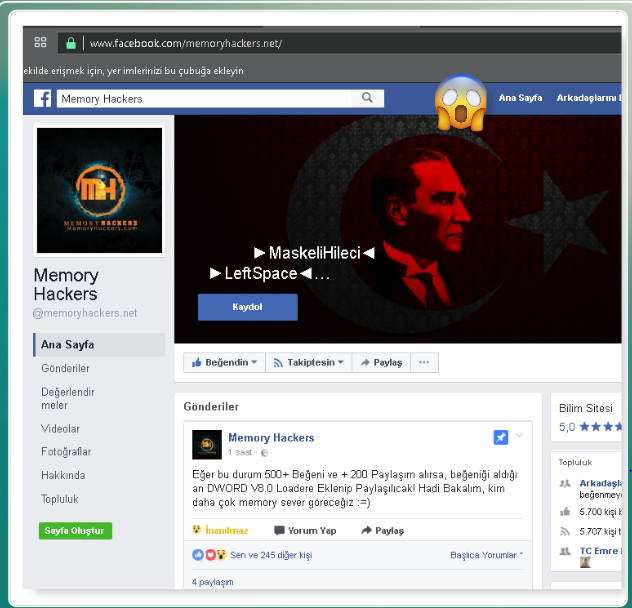This screenshot has width=632, height=608.
Task: Open the Memory Hackers post author link
Action: tap(271, 437)
